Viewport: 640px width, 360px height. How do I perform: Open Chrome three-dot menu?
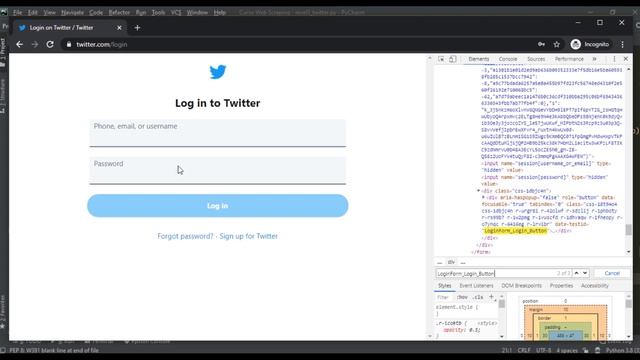pyautogui.click(x=622, y=44)
